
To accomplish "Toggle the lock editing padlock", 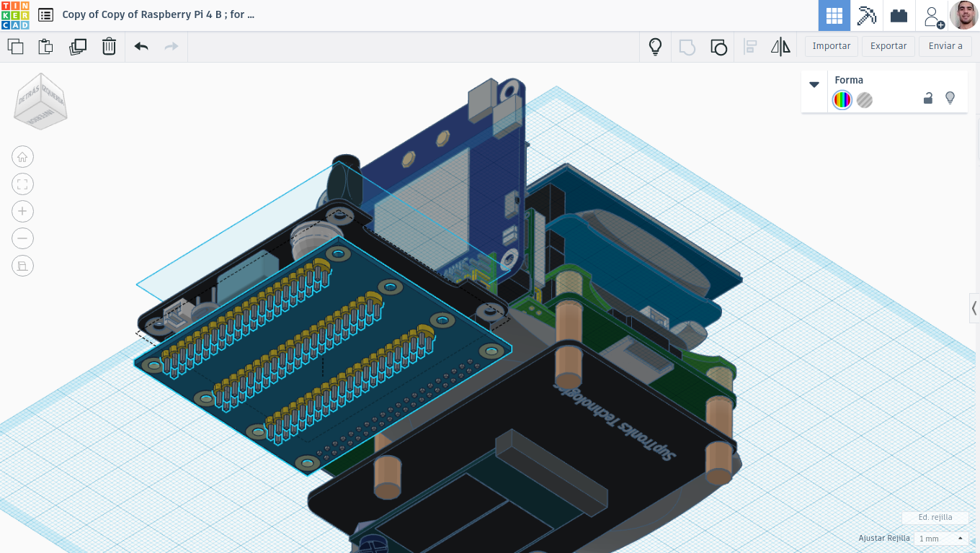I will (x=928, y=98).
